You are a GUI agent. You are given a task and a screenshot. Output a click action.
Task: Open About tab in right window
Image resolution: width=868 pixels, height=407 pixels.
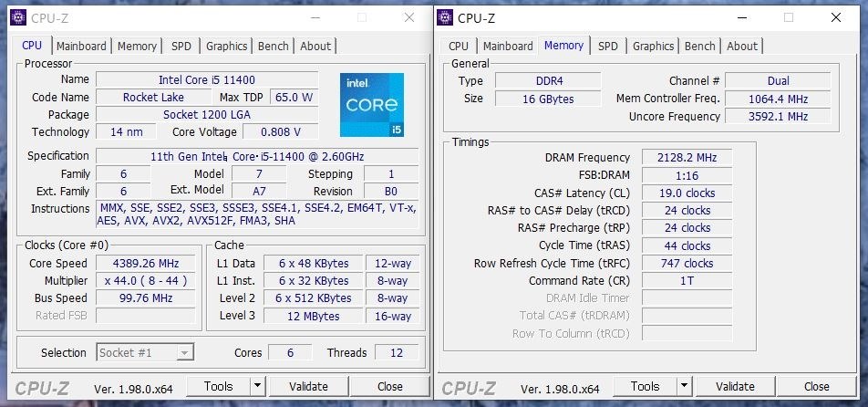tap(742, 46)
